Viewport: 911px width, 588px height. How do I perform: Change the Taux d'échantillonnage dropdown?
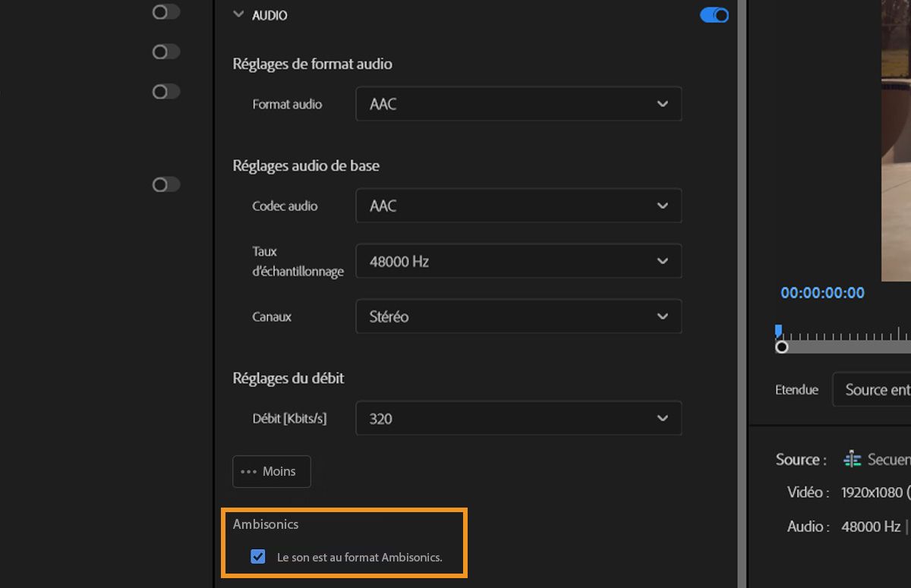coord(519,261)
